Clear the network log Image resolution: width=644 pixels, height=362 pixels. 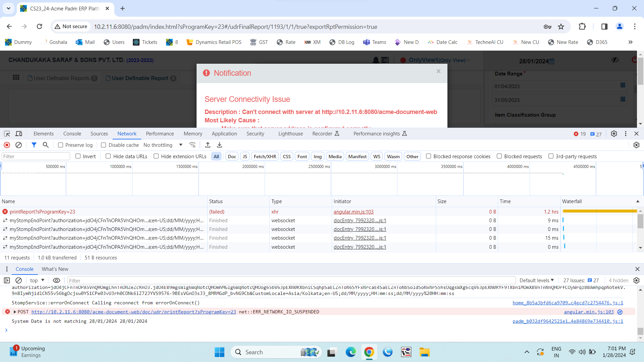click(19, 145)
